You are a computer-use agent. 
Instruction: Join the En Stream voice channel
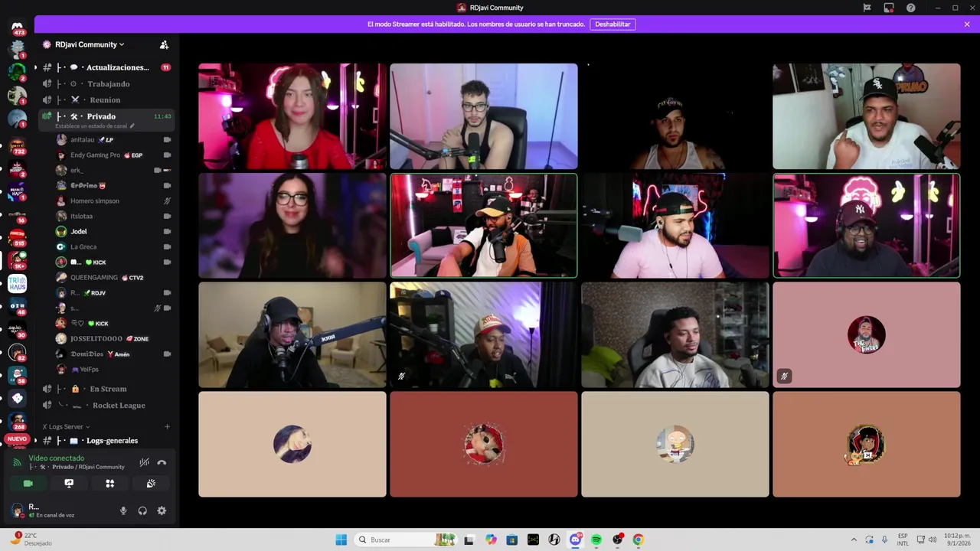(x=106, y=389)
